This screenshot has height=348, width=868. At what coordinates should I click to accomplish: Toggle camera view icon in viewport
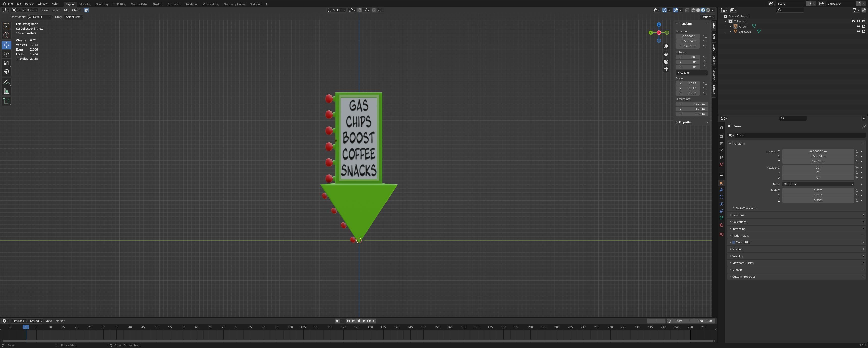pyautogui.click(x=666, y=62)
